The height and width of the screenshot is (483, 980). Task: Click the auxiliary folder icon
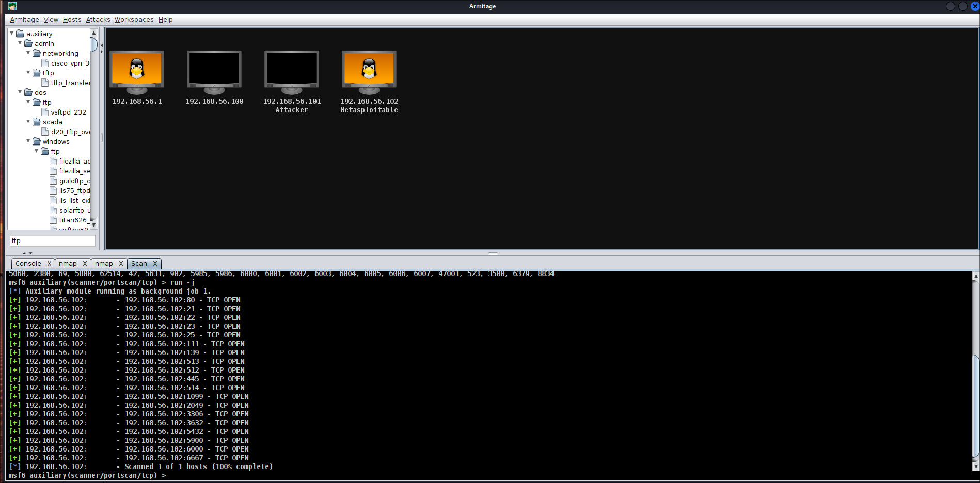click(x=20, y=34)
